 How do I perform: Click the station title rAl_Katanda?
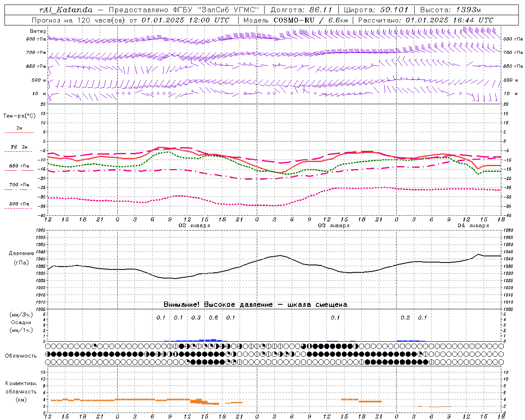click(x=66, y=10)
